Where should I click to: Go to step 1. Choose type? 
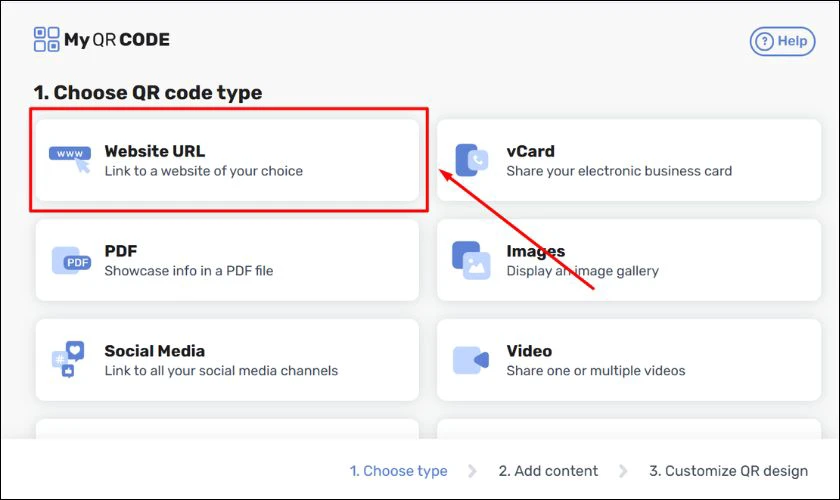pyautogui.click(x=399, y=471)
